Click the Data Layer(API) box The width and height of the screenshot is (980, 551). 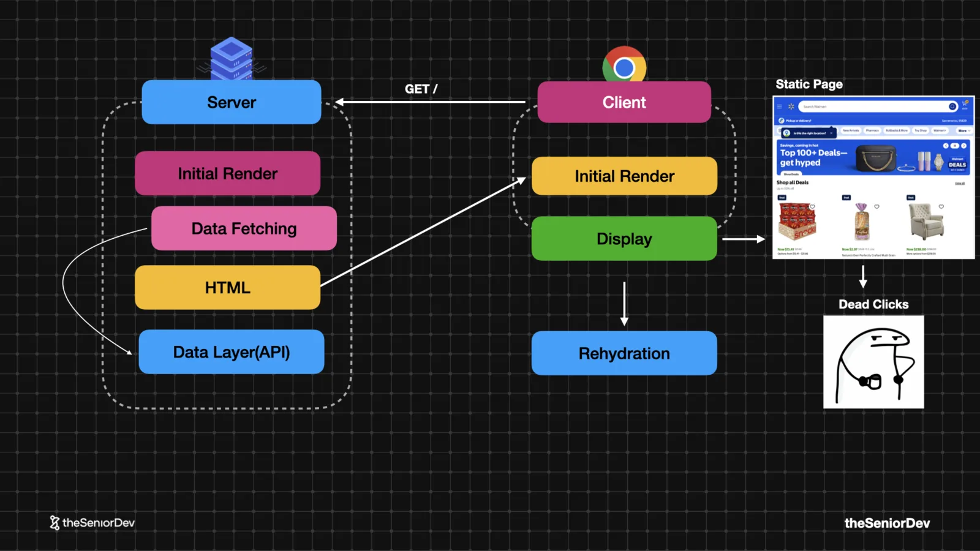pos(232,352)
